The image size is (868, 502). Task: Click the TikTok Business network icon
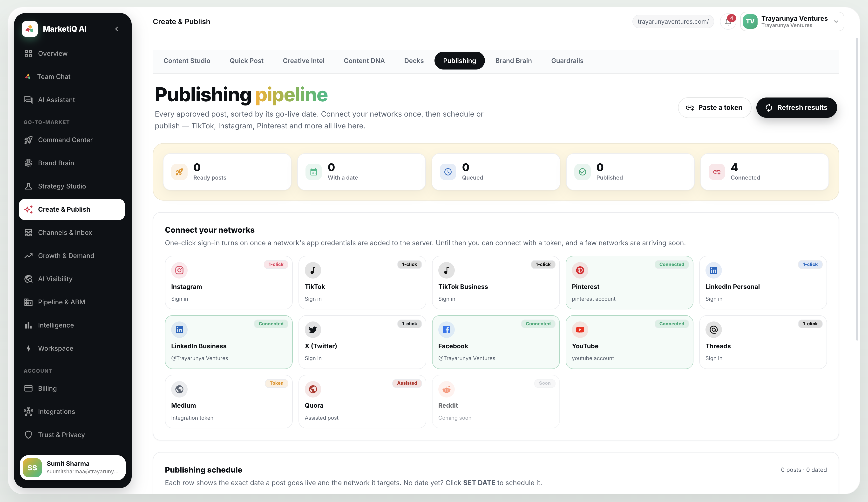click(x=446, y=270)
